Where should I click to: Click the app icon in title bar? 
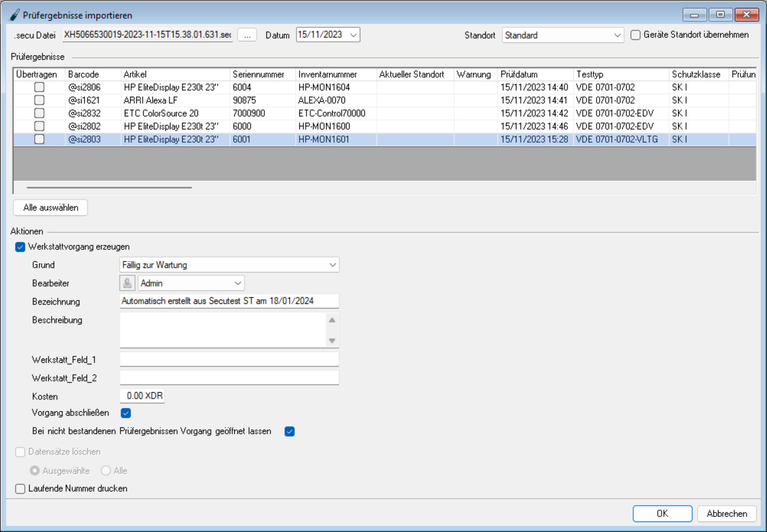pos(15,15)
